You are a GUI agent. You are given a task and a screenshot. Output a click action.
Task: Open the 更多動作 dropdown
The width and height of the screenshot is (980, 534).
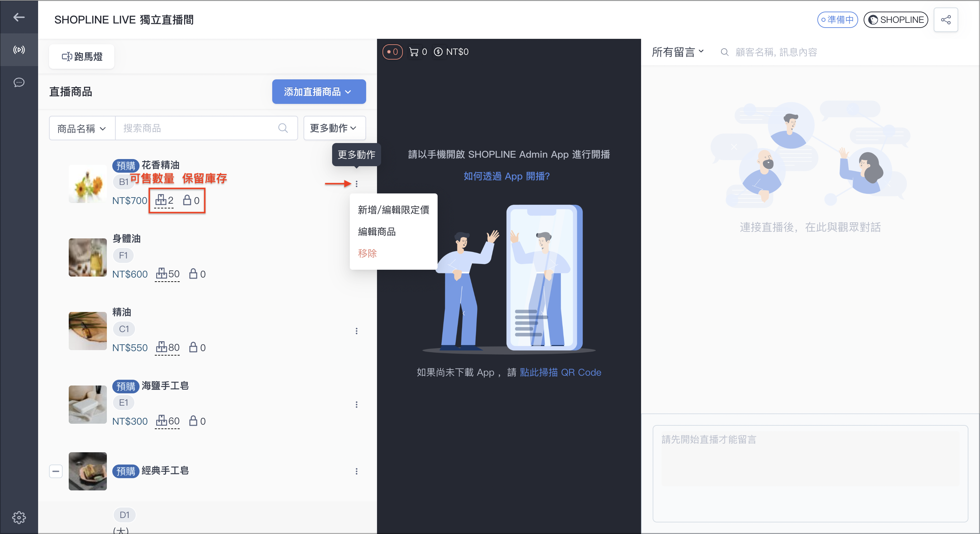coord(334,128)
